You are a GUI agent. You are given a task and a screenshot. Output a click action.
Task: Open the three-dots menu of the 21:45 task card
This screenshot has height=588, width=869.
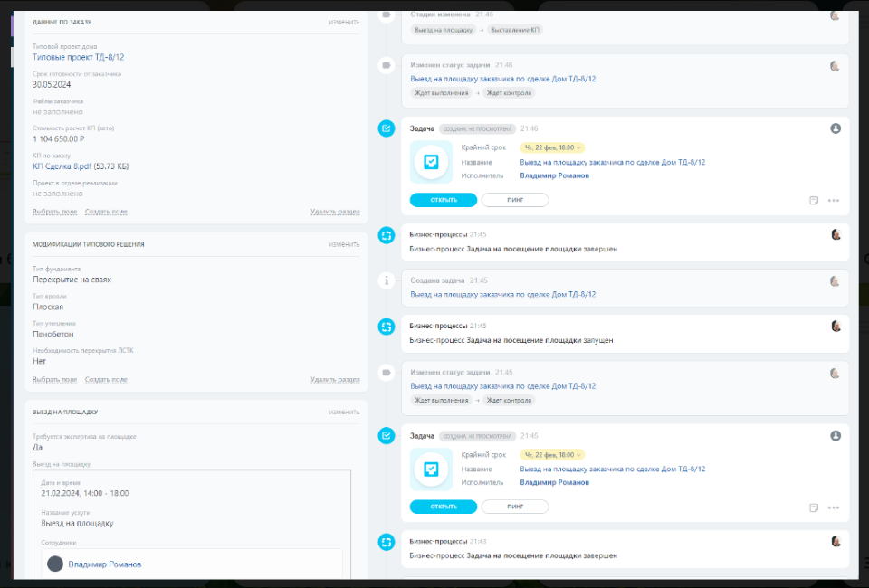[834, 507]
